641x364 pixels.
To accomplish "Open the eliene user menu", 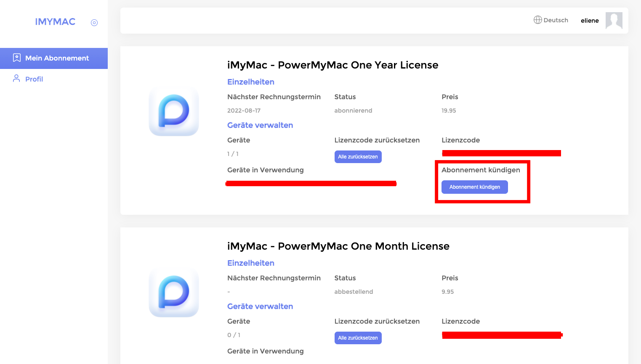I will 590,21.
